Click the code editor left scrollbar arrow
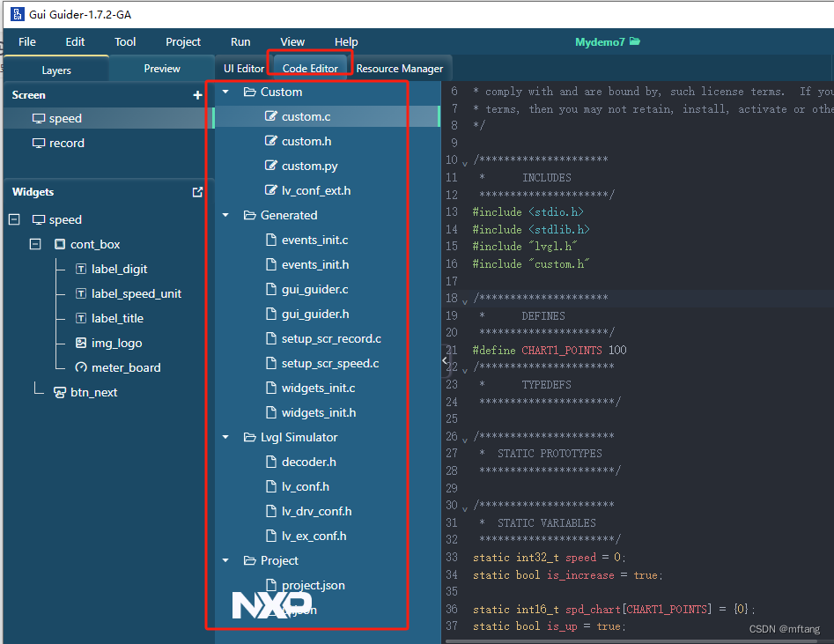The height and width of the screenshot is (644, 834). pos(445,359)
